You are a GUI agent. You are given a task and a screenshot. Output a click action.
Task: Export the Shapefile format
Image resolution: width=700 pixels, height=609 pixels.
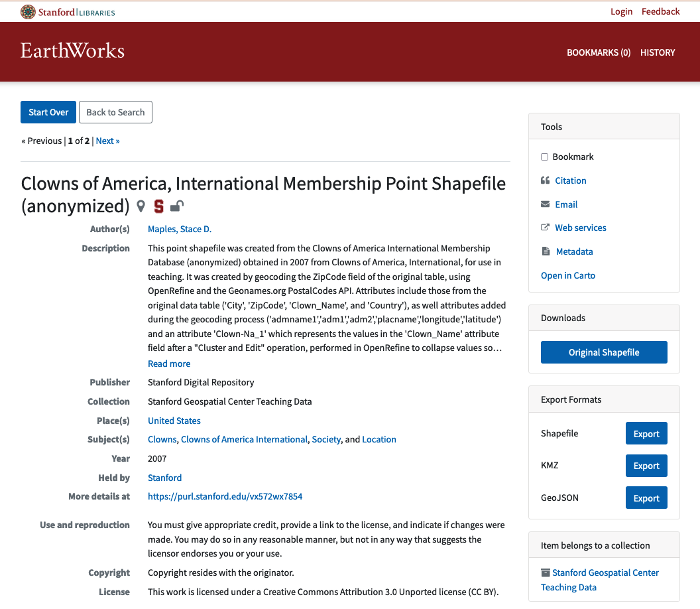pyautogui.click(x=646, y=433)
